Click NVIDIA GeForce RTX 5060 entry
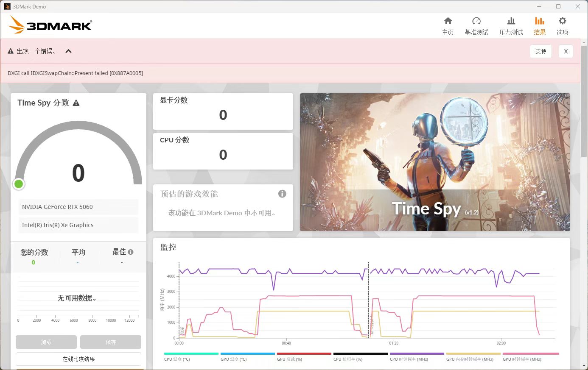The width and height of the screenshot is (588, 370). pyautogui.click(x=78, y=207)
